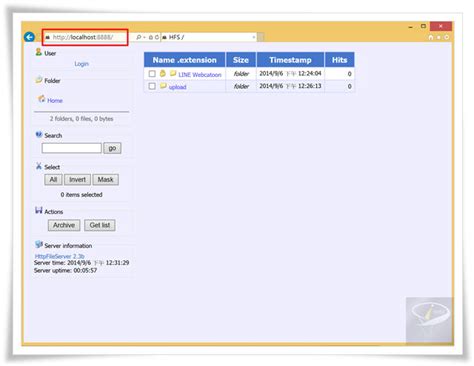Open the HttpFileServer 2.3b link

coord(59,256)
